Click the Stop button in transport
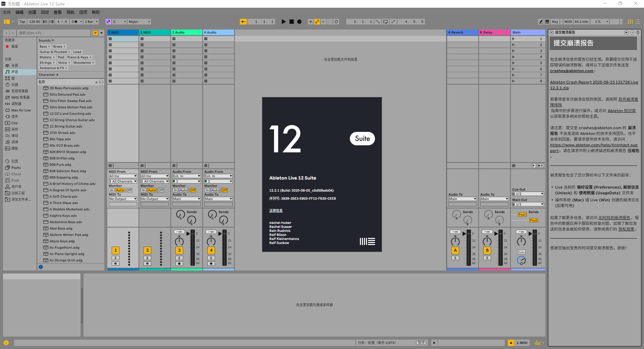 tap(291, 22)
